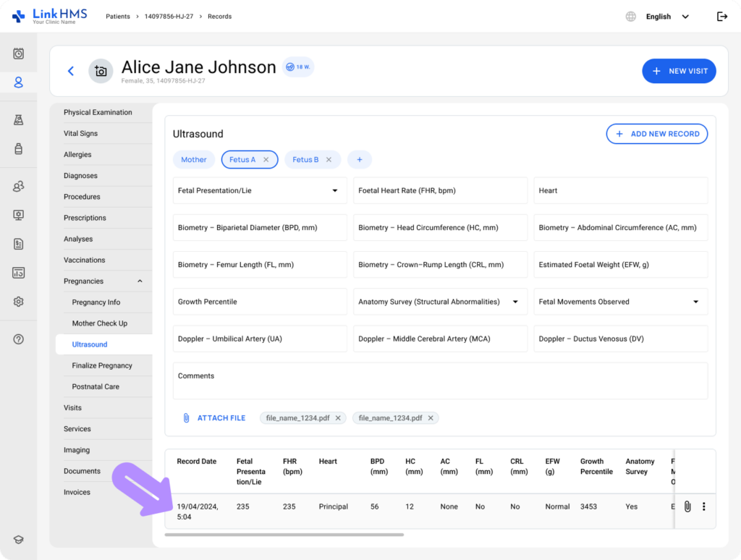
Task: Click the settings gear icon in sidebar
Action: (19, 302)
